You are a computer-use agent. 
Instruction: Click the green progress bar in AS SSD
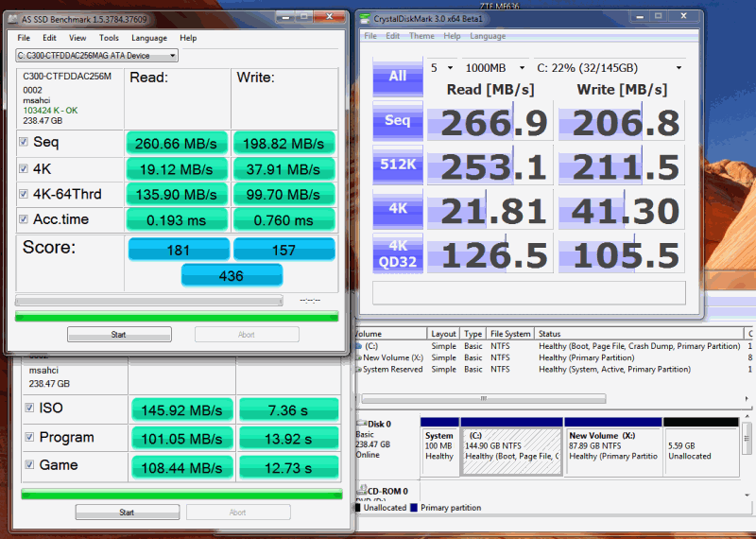(x=177, y=317)
